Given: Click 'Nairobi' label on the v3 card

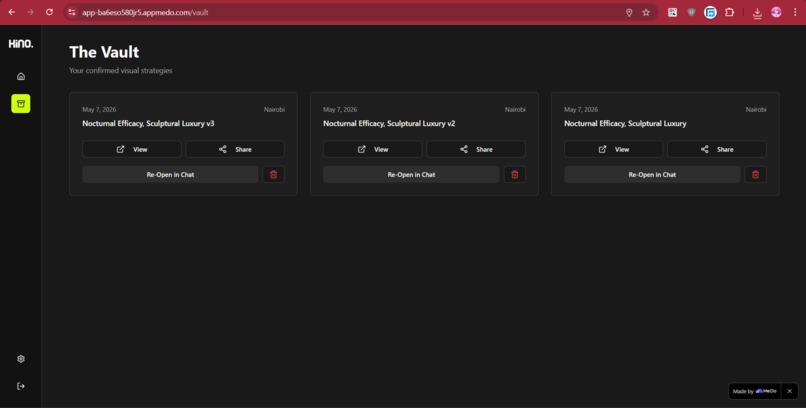Looking at the screenshot, I should tap(274, 109).
